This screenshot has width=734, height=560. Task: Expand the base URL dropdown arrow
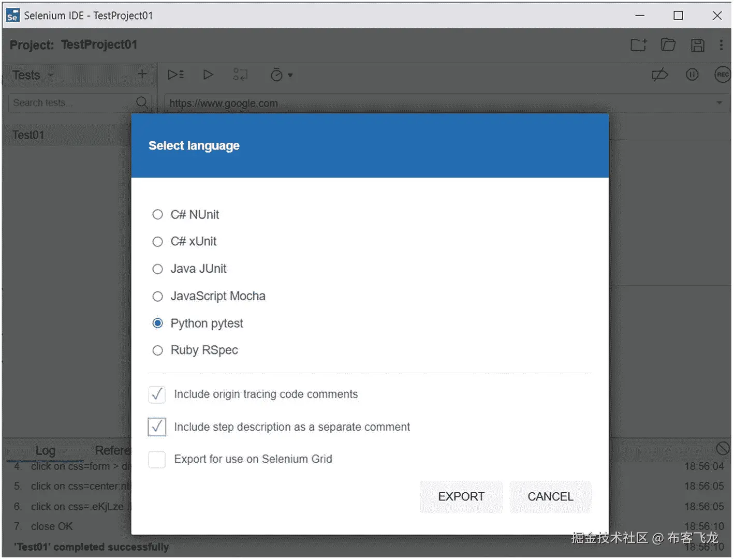[x=720, y=103]
